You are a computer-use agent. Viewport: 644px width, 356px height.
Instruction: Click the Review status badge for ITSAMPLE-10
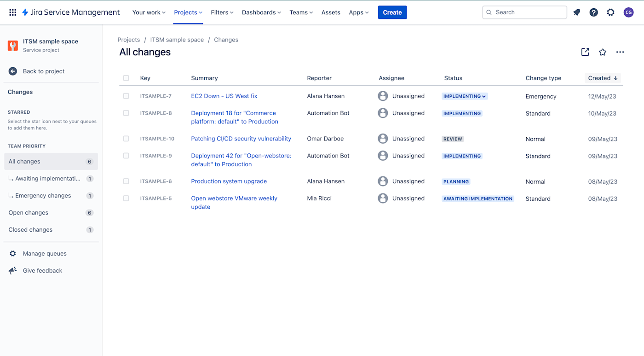(453, 139)
